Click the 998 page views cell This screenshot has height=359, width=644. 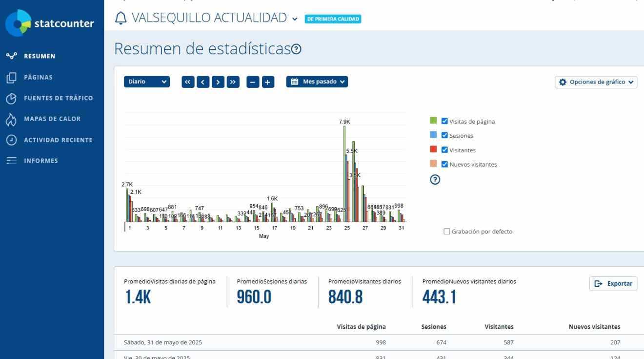(380, 342)
